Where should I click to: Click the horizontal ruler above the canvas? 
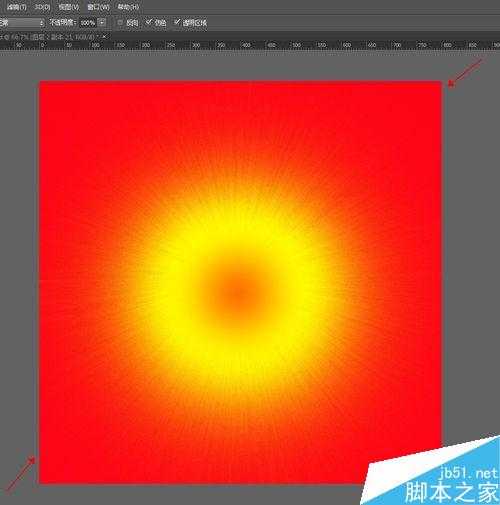click(250, 45)
